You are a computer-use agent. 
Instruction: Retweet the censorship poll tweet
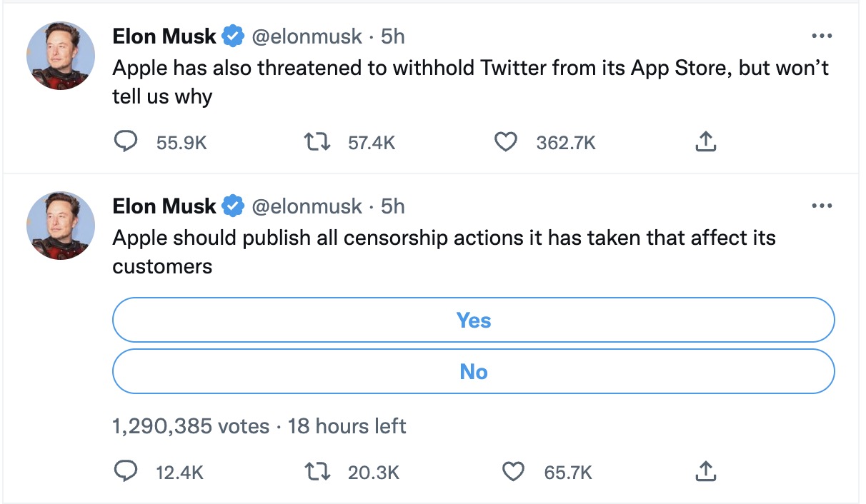[x=317, y=471]
